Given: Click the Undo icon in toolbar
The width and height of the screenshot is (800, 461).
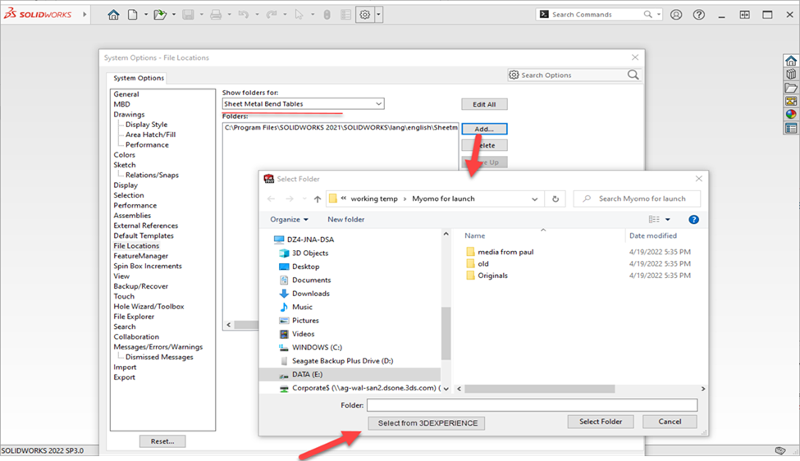Looking at the screenshot, I should point(243,15).
